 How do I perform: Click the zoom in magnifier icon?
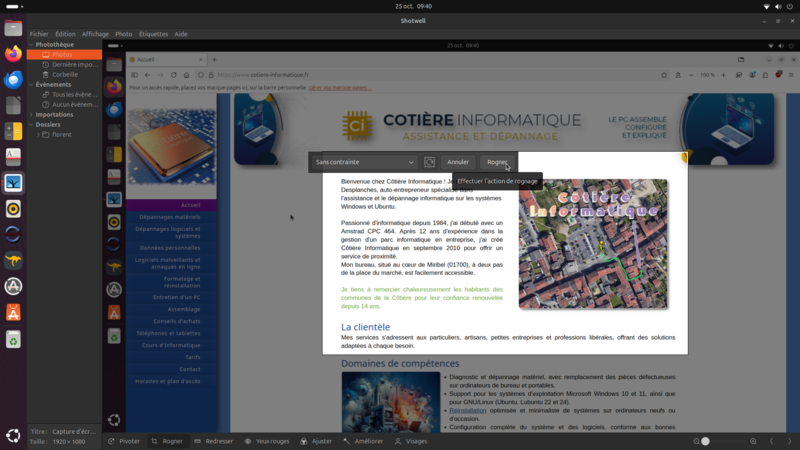click(x=753, y=441)
